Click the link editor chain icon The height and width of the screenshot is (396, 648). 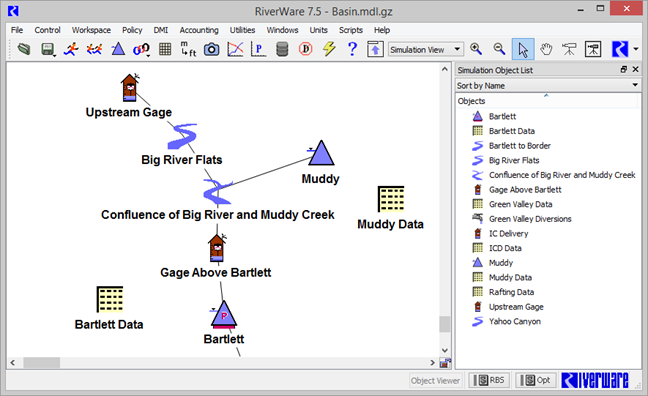click(141, 49)
